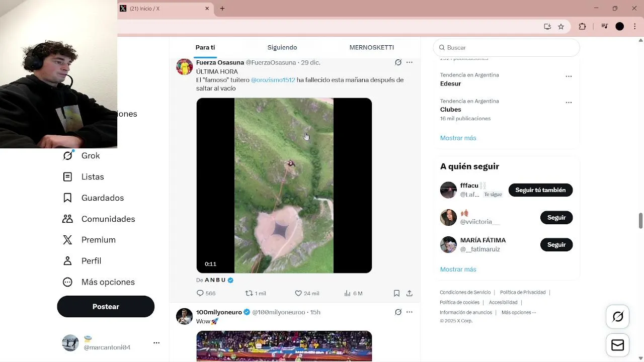The width and height of the screenshot is (644, 362).
Task: Open the Listas sidebar icon
Action: (x=67, y=176)
